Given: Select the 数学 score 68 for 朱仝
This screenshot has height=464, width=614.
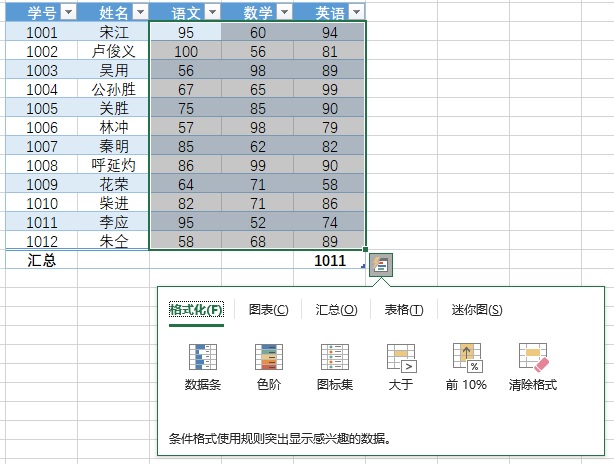Looking at the screenshot, I should pyautogui.click(x=258, y=241).
